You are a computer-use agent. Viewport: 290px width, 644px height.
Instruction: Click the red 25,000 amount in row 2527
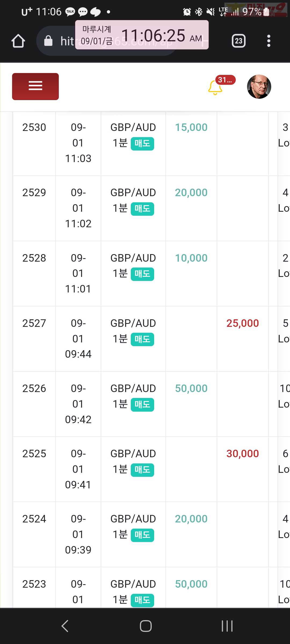(x=242, y=323)
